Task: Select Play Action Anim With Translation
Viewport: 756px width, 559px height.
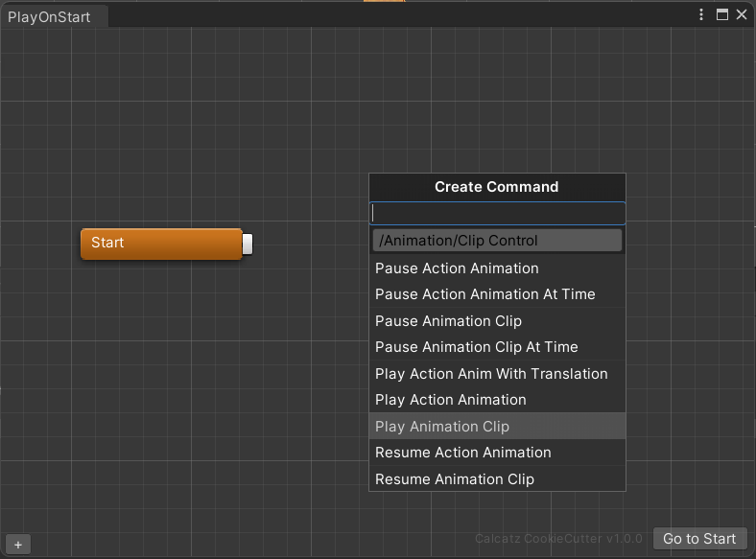Action: (x=497, y=374)
